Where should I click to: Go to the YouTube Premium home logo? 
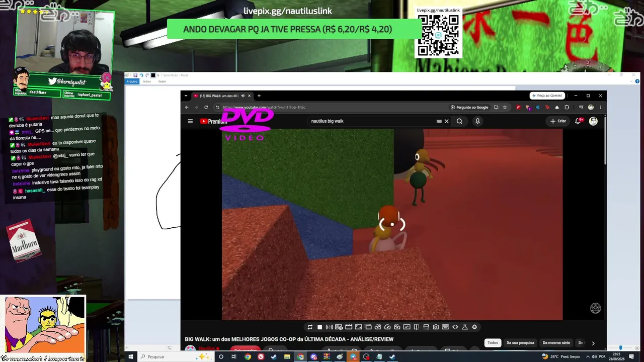[214, 121]
